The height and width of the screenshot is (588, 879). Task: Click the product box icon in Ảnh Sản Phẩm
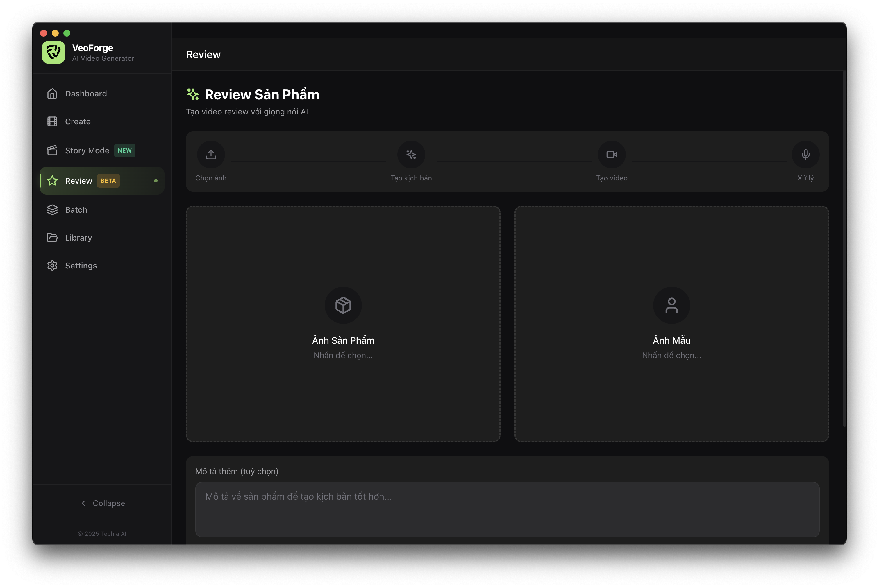343,305
